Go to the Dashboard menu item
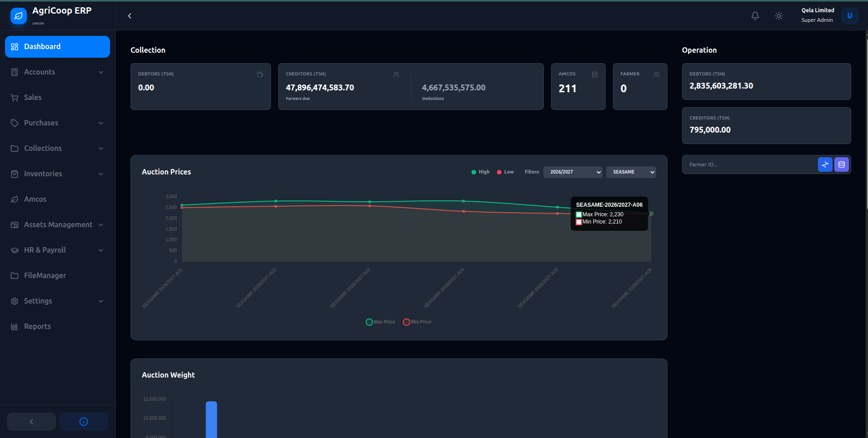Viewport: 868px width, 438px height. coord(57,47)
